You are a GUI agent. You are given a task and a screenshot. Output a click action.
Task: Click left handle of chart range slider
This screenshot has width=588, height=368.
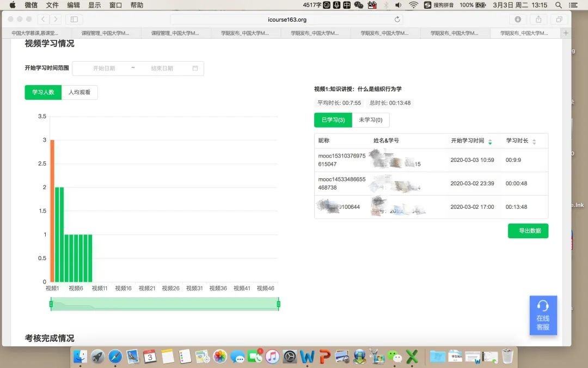(51, 304)
